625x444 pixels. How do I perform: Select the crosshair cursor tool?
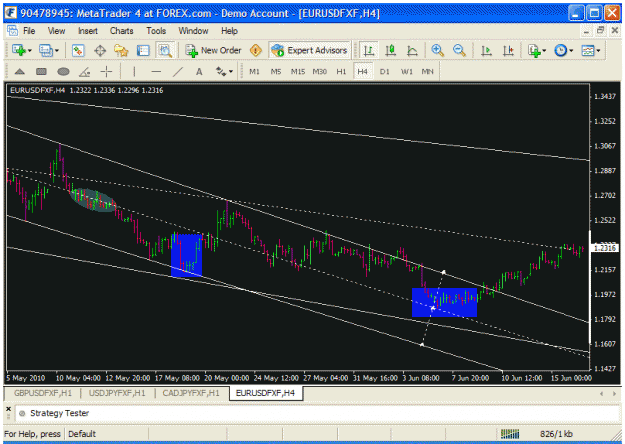coord(106,72)
